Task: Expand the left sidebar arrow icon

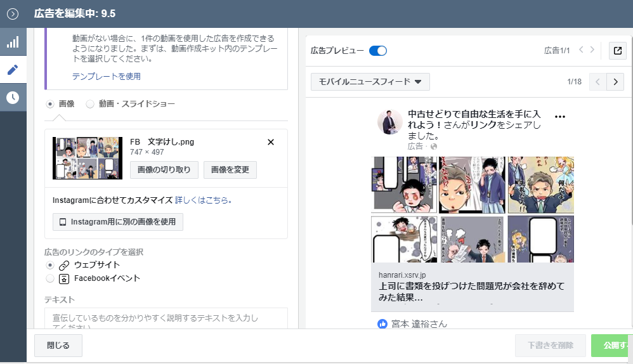Action: [x=13, y=13]
